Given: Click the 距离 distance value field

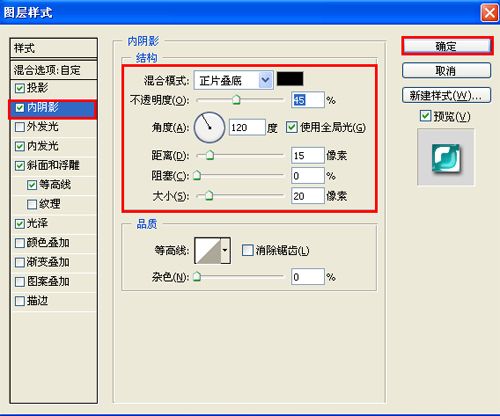Looking at the screenshot, I should pos(307,155).
